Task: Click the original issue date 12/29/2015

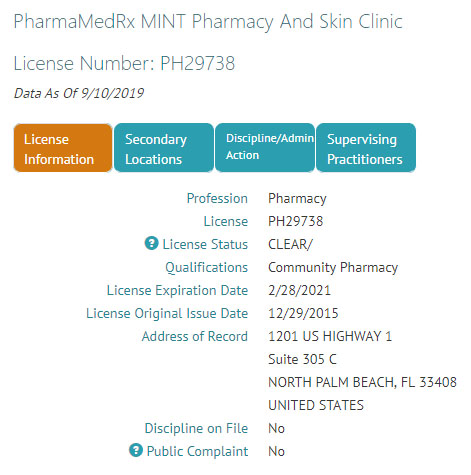Action: point(303,313)
